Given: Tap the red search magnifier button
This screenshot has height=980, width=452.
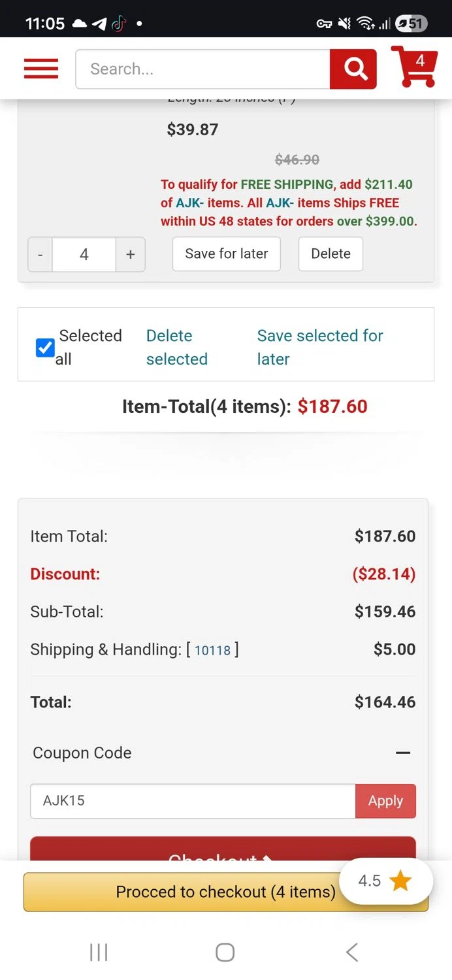Looking at the screenshot, I should click(x=353, y=69).
